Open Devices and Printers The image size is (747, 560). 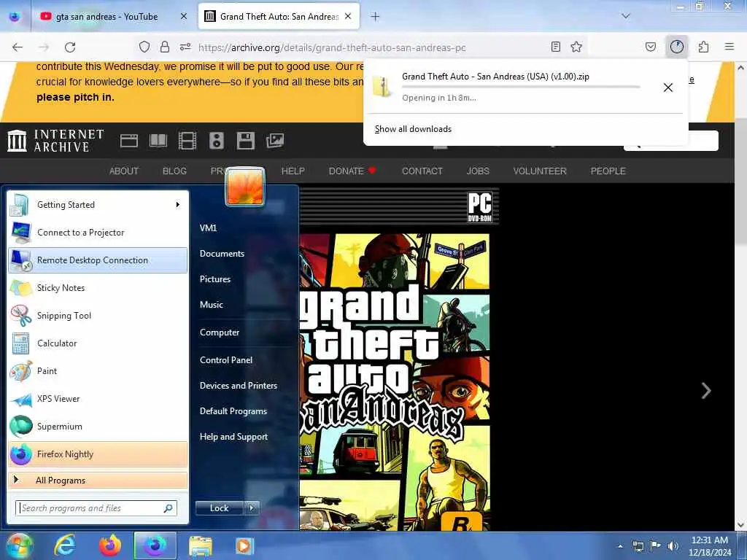(239, 386)
